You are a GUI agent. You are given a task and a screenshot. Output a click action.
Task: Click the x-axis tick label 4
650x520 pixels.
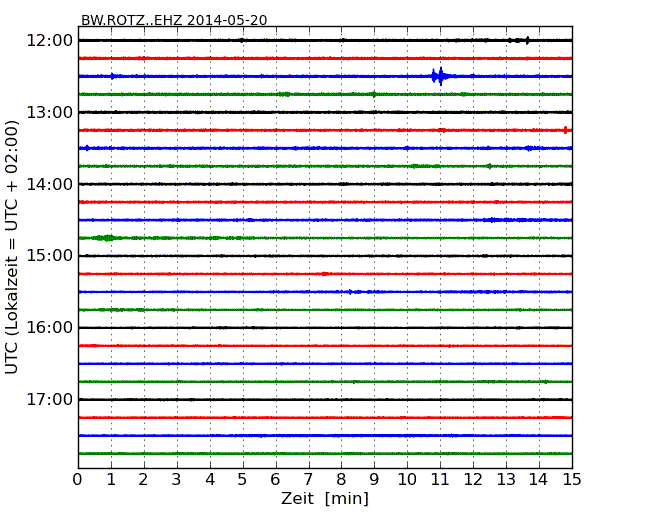pyautogui.click(x=210, y=479)
